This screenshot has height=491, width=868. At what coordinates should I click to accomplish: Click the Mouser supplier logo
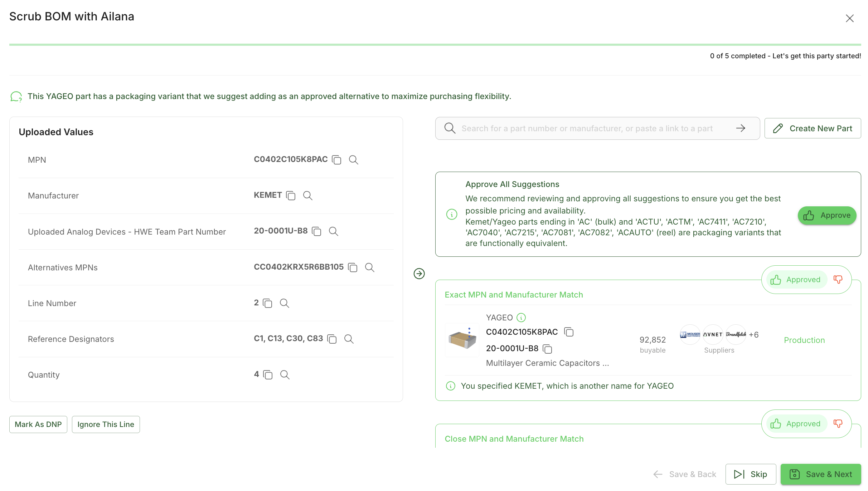(x=690, y=335)
